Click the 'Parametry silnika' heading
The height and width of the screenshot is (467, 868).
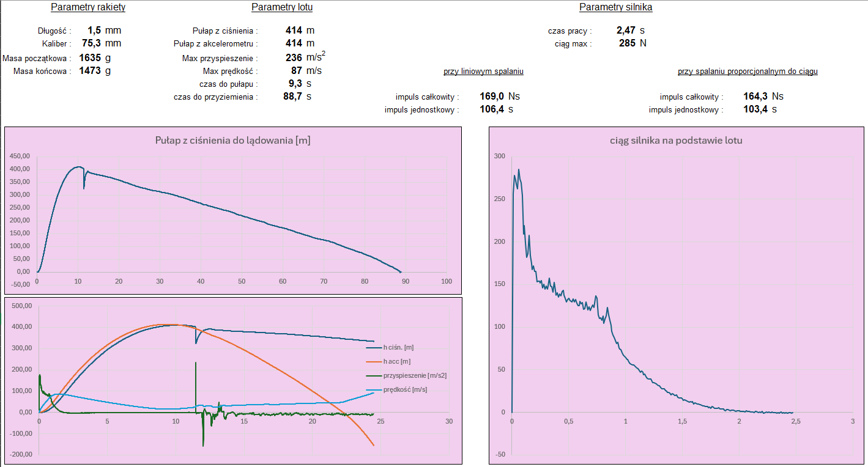(615, 7)
